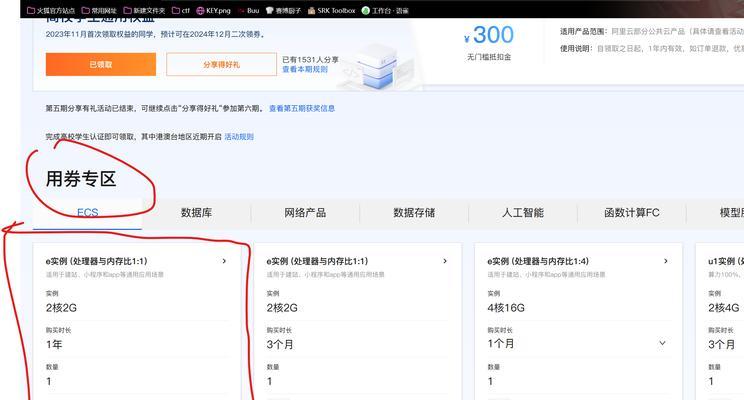Switch to the 人工智能 tab

(523, 213)
